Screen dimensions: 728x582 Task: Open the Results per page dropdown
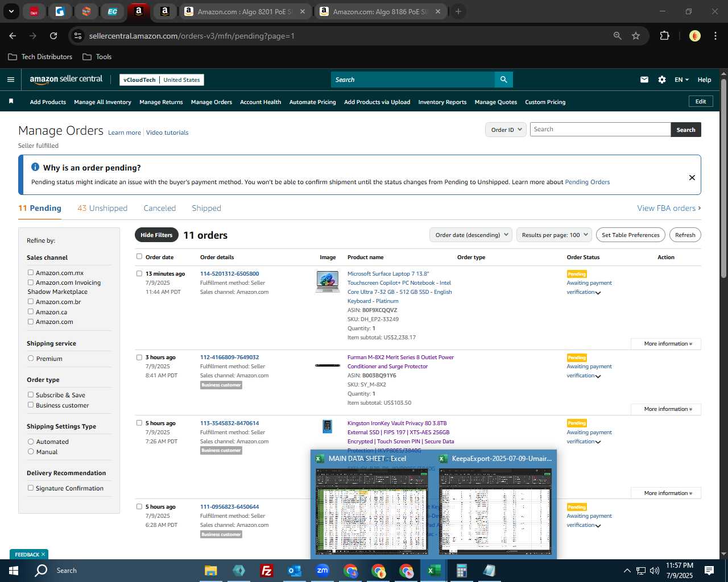point(555,235)
